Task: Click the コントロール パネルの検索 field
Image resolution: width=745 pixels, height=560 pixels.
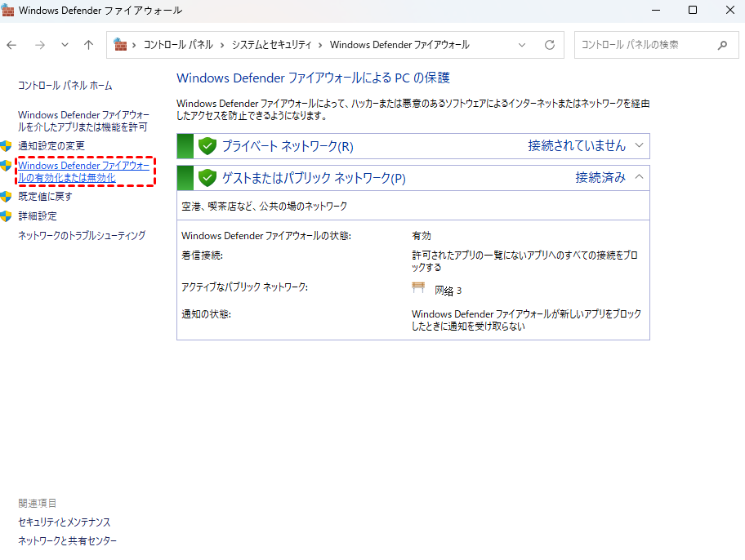Action: tap(645, 45)
